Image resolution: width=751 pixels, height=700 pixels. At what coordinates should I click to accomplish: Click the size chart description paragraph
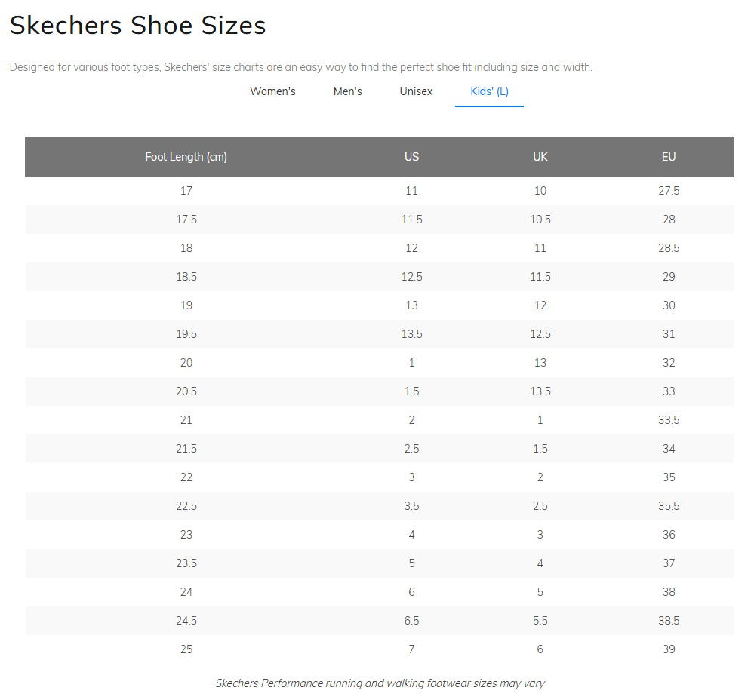tap(300, 67)
